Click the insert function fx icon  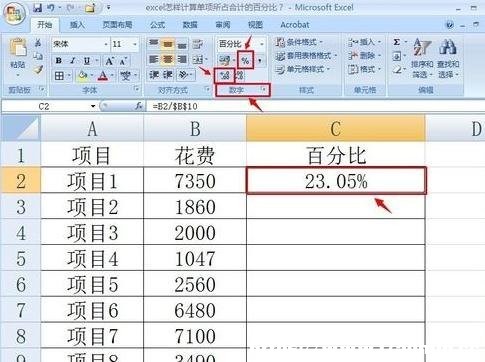coord(139,106)
